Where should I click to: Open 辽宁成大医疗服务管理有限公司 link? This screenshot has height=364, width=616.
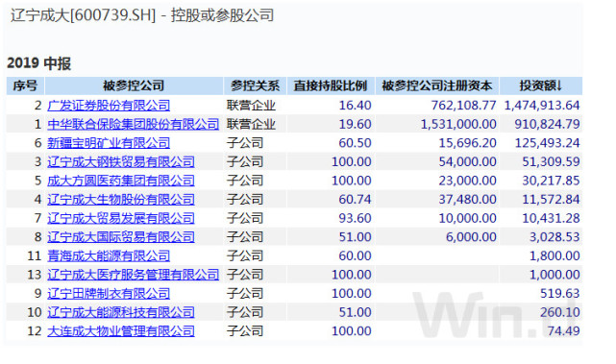click(133, 276)
